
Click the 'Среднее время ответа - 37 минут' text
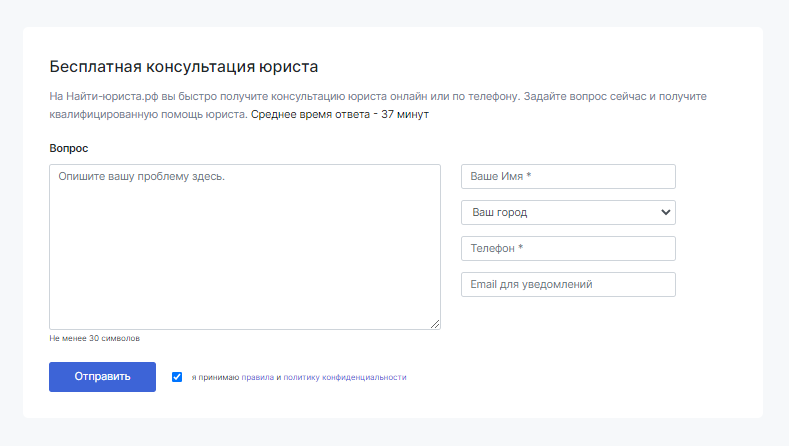pyautogui.click(x=340, y=114)
